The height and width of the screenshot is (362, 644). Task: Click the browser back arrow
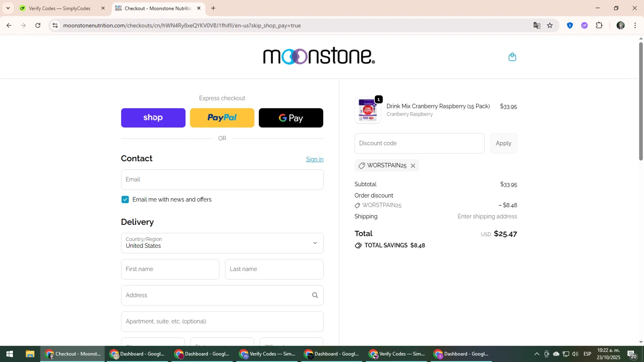tap(9, 25)
